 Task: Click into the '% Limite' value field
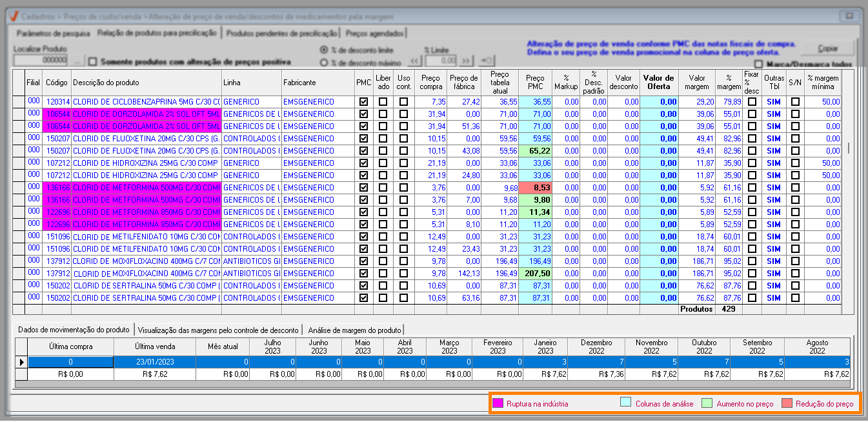[x=441, y=61]
